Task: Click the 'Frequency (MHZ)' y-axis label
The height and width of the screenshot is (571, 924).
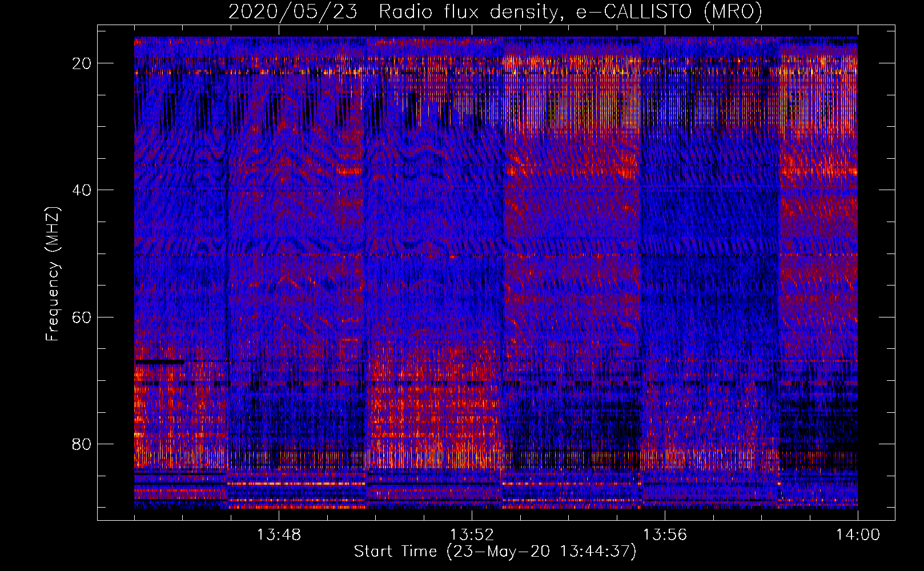Action: tap(53, 274)
